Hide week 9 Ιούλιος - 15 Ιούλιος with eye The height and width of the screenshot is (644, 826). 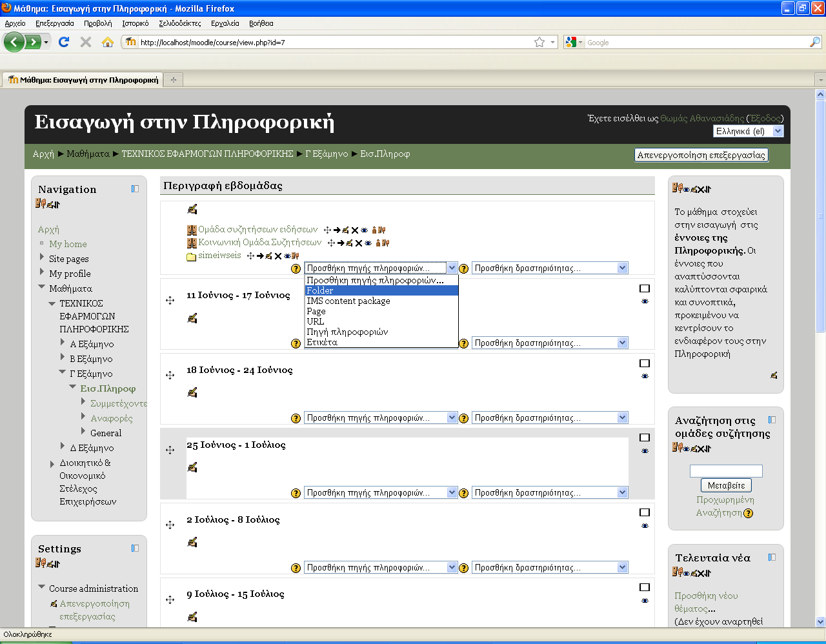tap(645, 601)
